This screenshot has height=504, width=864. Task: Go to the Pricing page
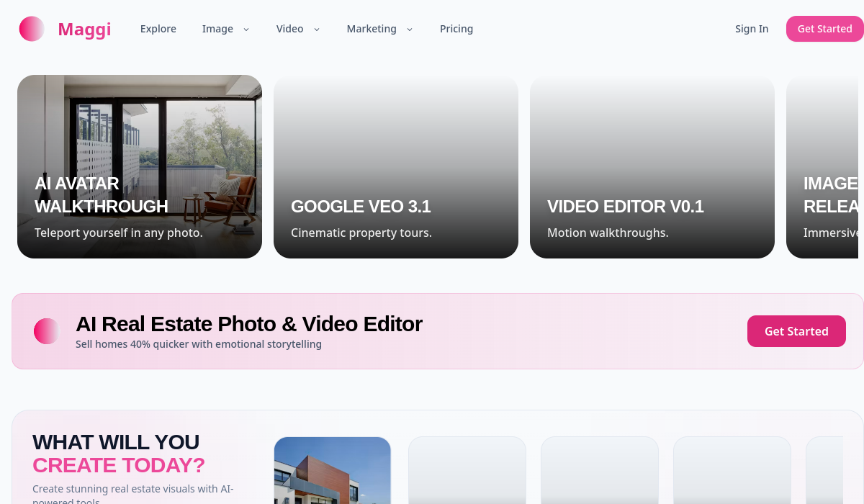(456, 29)
